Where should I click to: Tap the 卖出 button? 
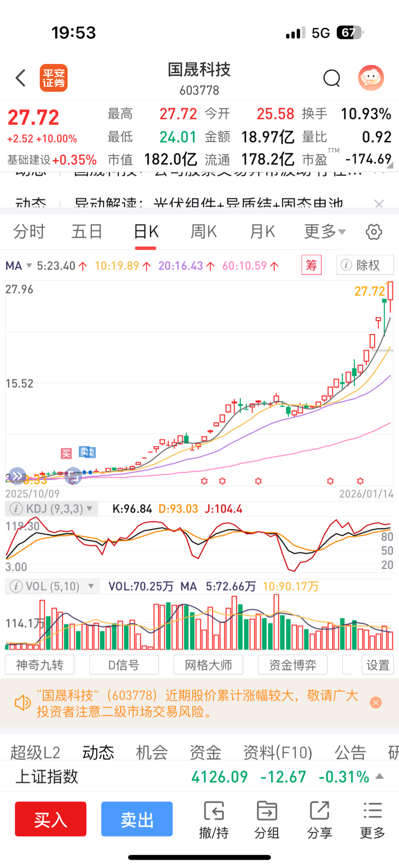coord(137,819)
